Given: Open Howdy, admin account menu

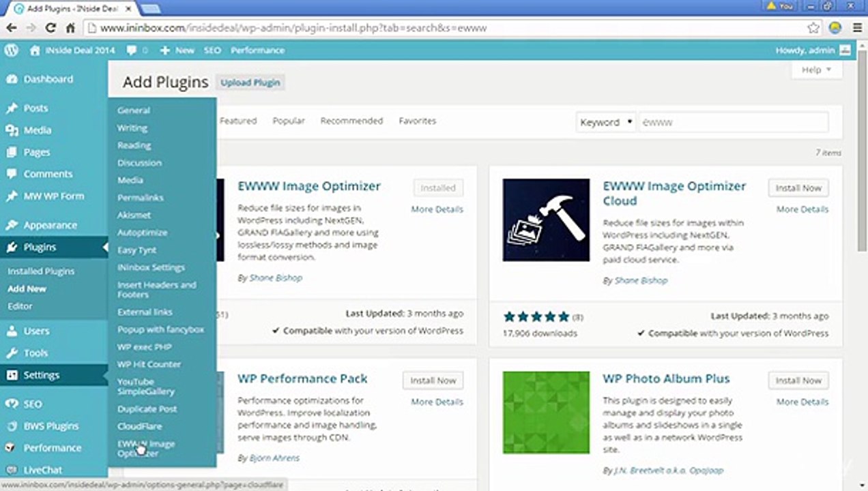Looking at the screenshot, I should click(813, 50).
